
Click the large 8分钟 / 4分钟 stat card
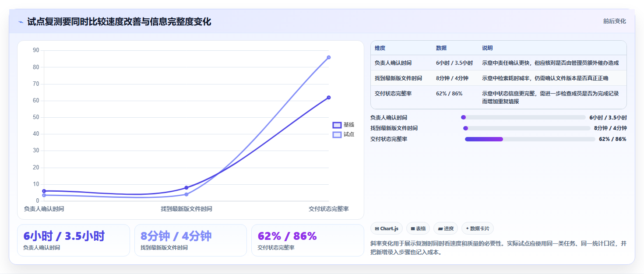[x=191, y=240]
